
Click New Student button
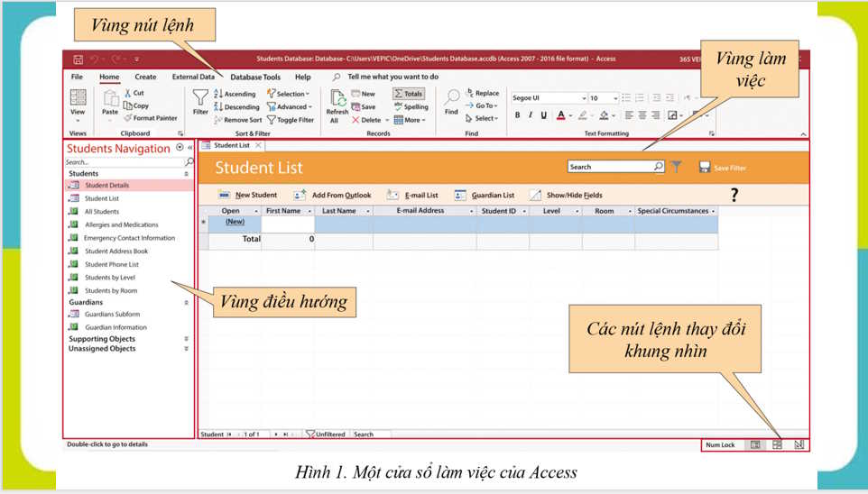248,195
